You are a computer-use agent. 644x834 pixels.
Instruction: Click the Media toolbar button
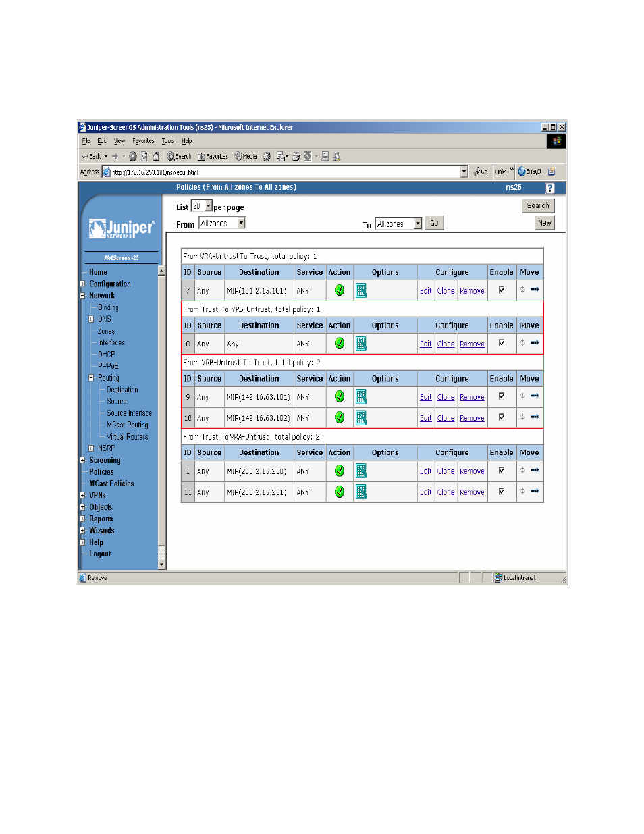tap(246, 157)
